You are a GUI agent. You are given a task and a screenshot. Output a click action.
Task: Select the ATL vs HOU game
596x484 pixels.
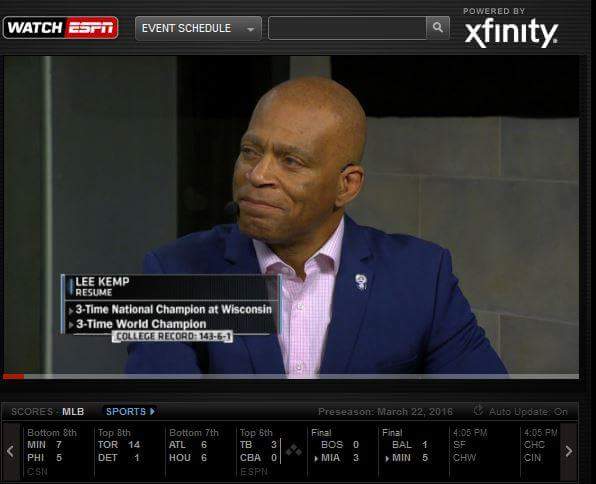200,451
